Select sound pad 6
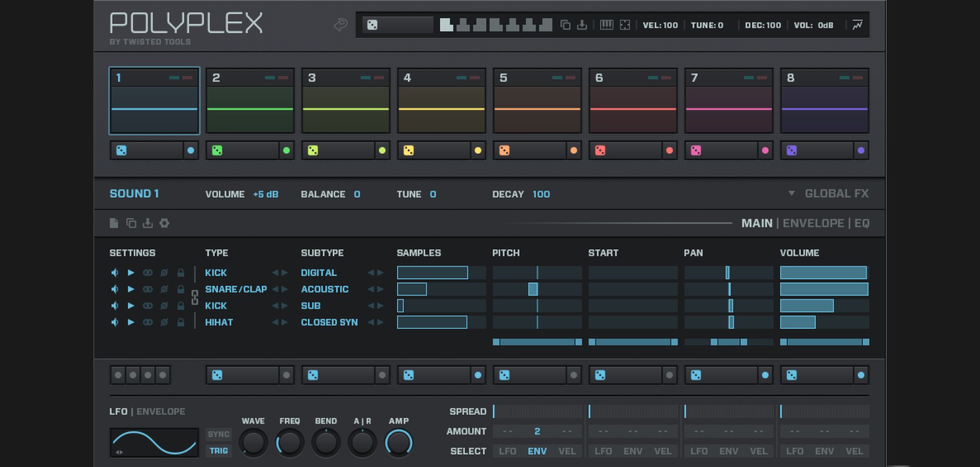This screenshot has height=467, width=980. tap(633, 100)
